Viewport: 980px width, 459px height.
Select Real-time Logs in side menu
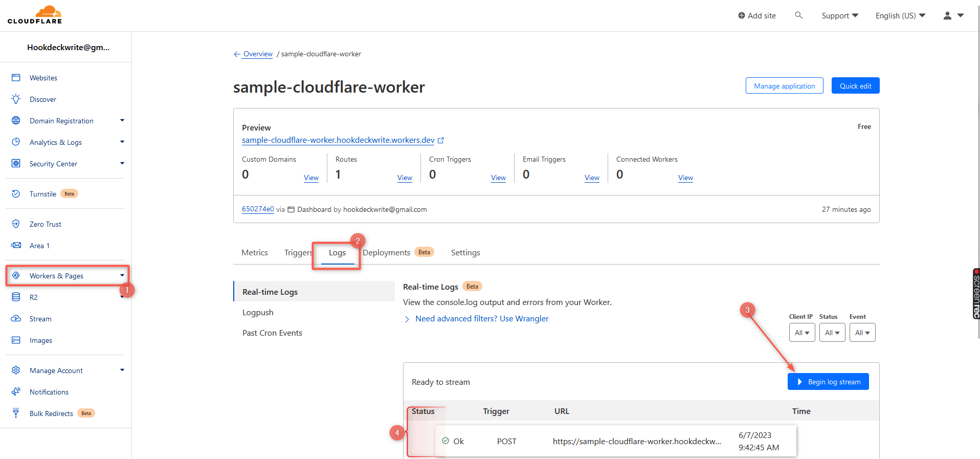pyautogui.click(x=314, y=292)
